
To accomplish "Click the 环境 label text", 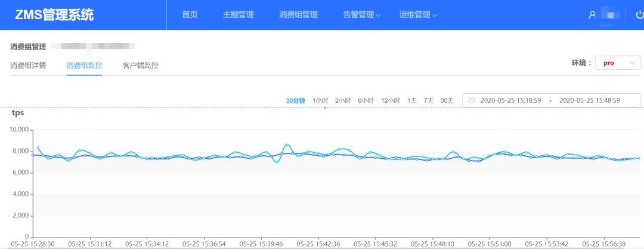I will point(582,63).
